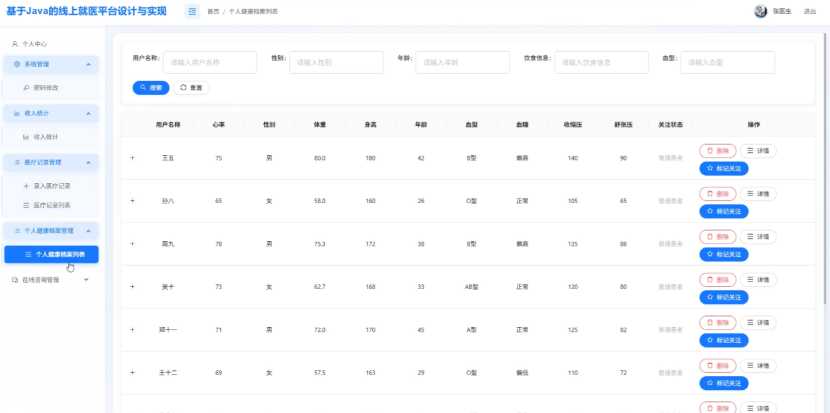Click the trash icon in 王五's row

click(x=710, y=151)
